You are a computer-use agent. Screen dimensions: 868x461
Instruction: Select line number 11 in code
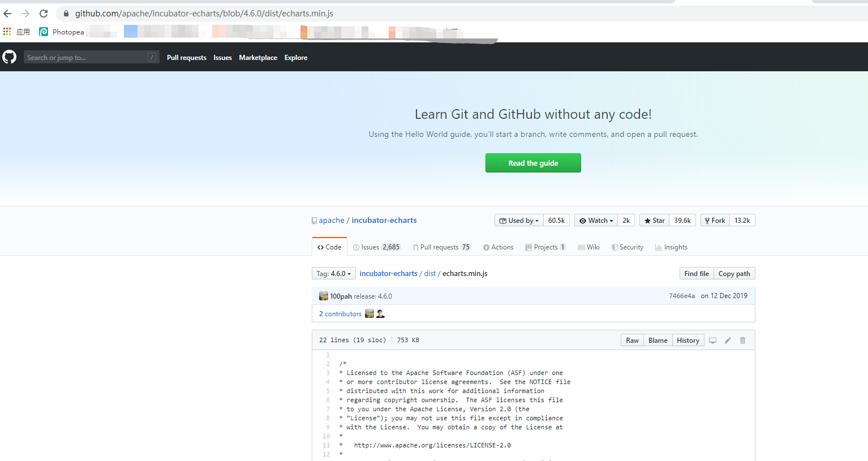pyautogui.click(x=326, y=445)
